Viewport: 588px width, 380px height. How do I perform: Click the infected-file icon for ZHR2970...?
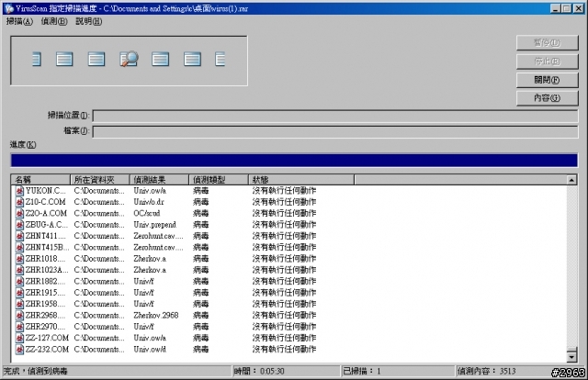[x=19, y=327]
